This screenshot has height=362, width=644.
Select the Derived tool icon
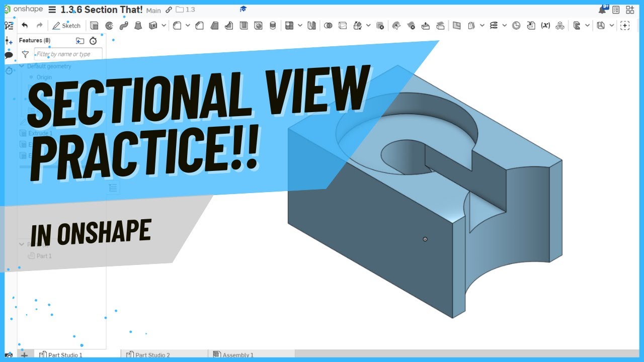531,26
